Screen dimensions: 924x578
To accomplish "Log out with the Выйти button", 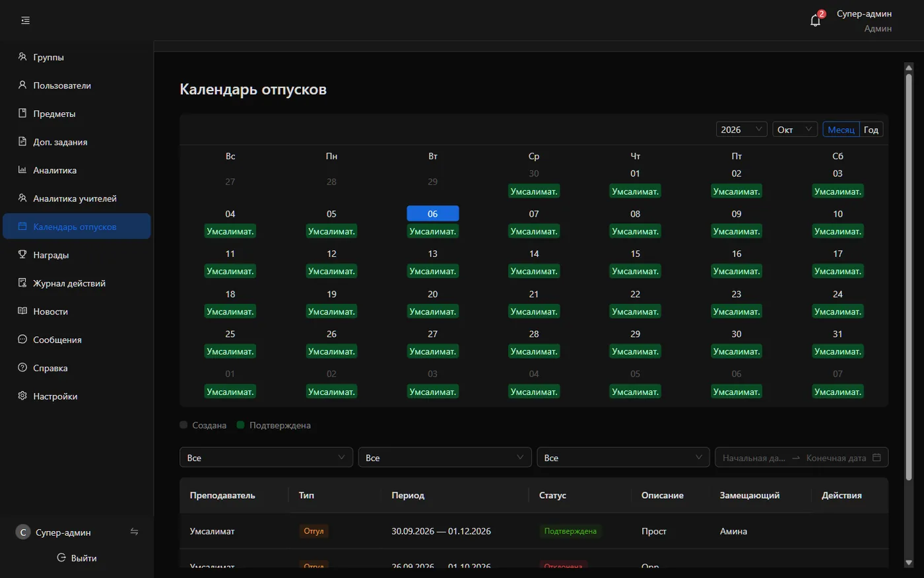I will coord(77,558).
